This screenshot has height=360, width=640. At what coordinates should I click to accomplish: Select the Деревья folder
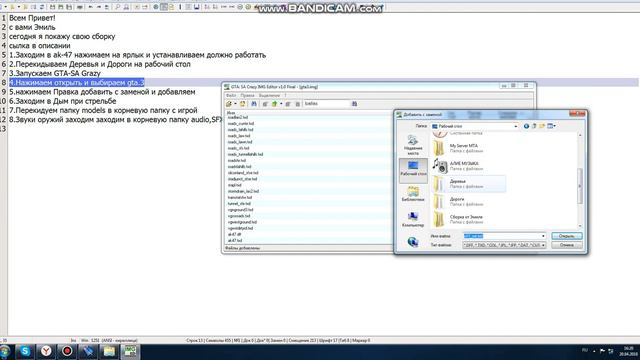pos(469,184)
